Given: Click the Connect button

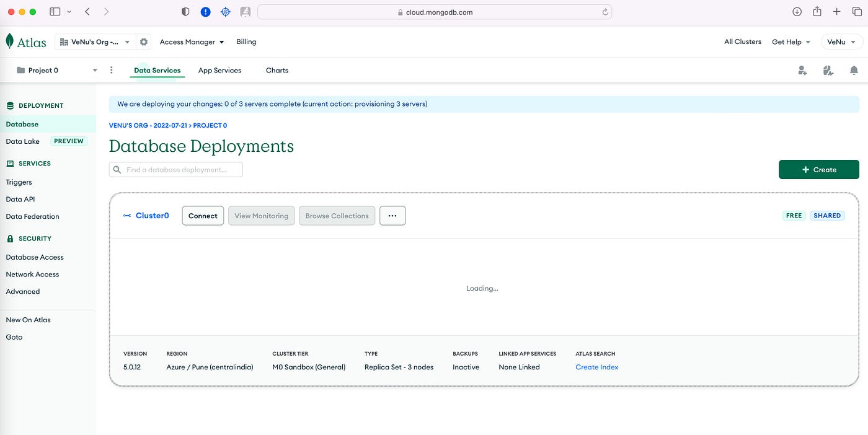Looking at the screenshot, I should (x=203, y=216).
